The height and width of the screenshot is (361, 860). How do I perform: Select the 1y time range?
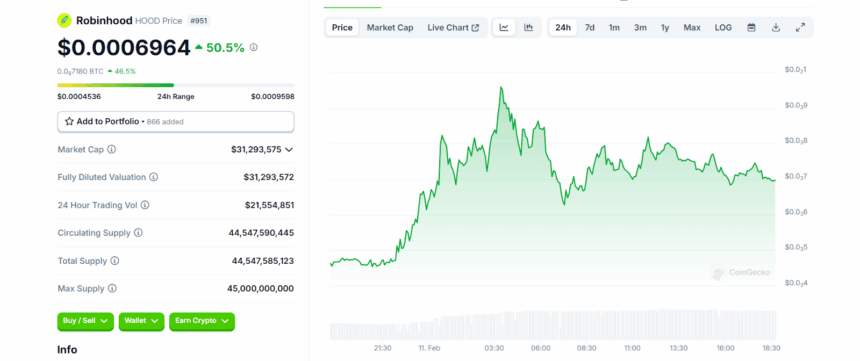pos(665,27)
